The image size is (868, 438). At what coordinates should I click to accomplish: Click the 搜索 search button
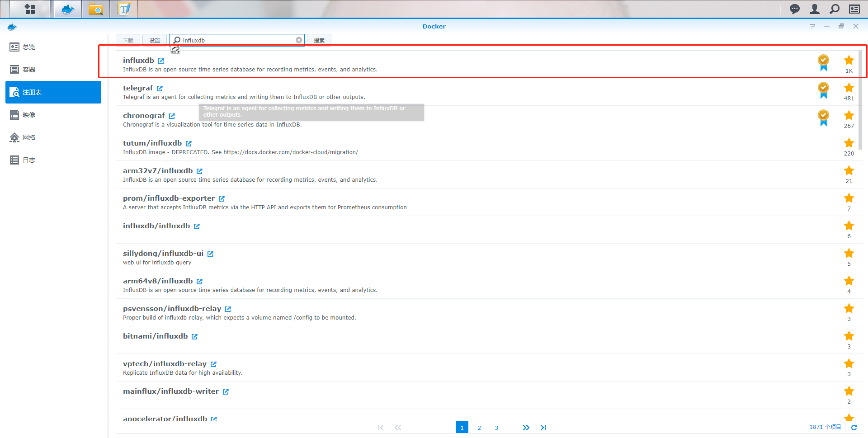click(319, 40)
